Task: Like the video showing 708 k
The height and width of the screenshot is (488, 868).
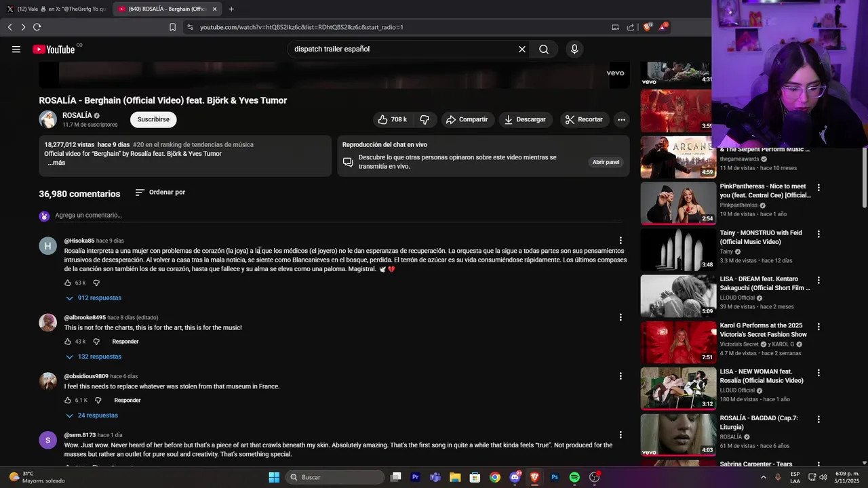Action: coord(393,119)
